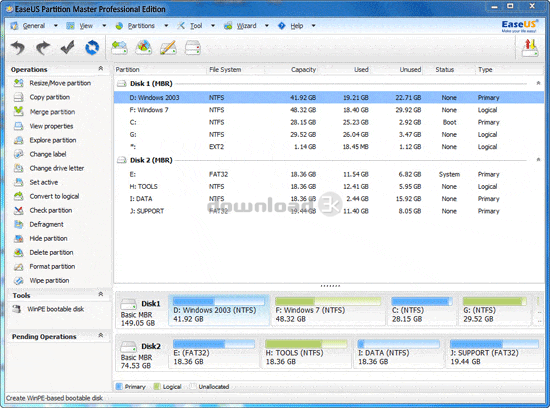
Task: Open the Wizard menu
Action: (246, 26)
